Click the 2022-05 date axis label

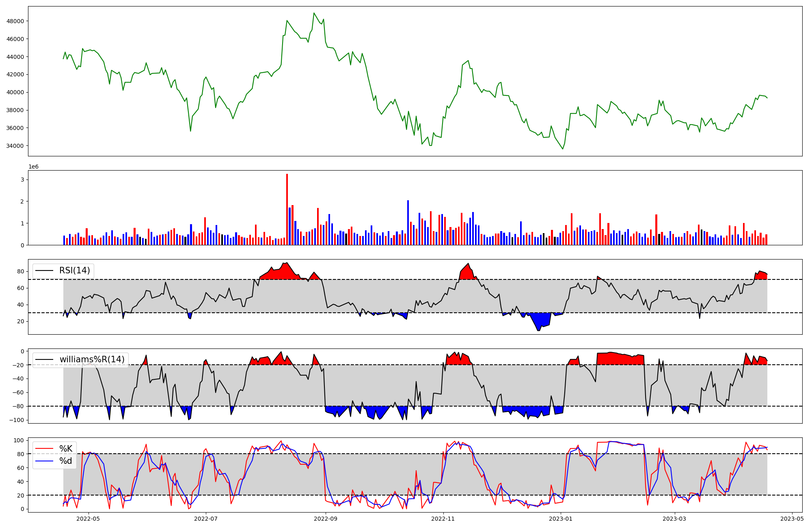88,519
